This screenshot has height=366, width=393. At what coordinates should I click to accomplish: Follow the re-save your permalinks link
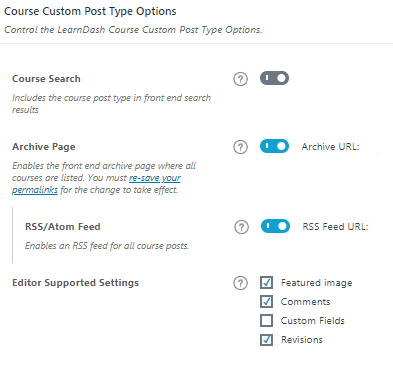[155, 178]
